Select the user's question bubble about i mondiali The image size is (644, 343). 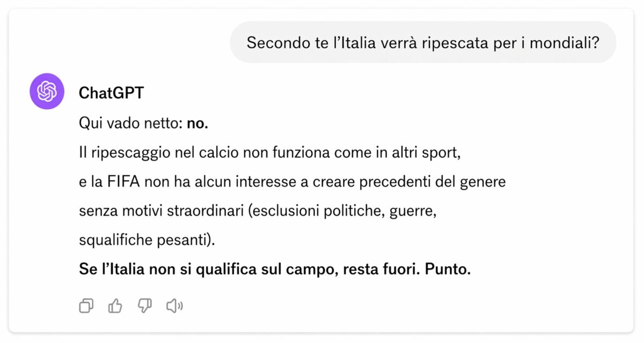(x=423, y=42)
